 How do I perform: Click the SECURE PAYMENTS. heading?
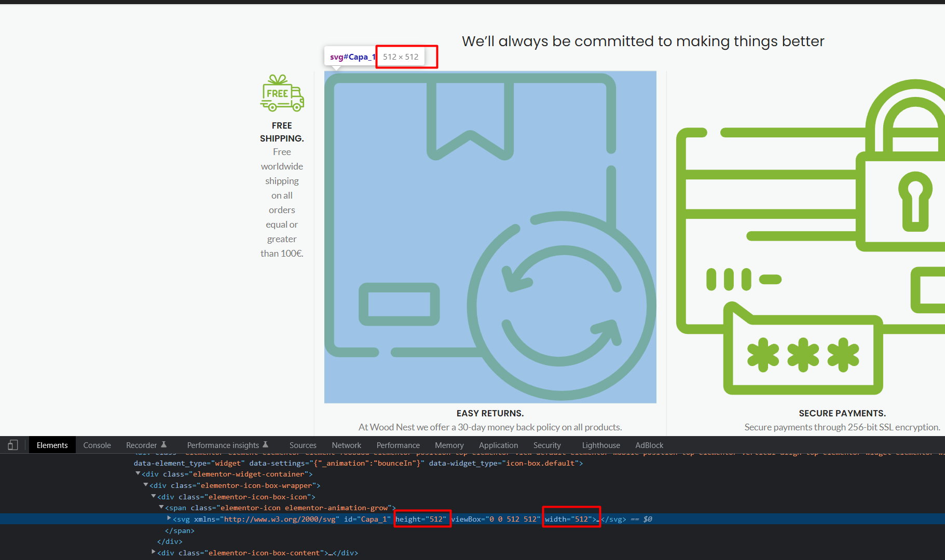(x=842, y=413)
